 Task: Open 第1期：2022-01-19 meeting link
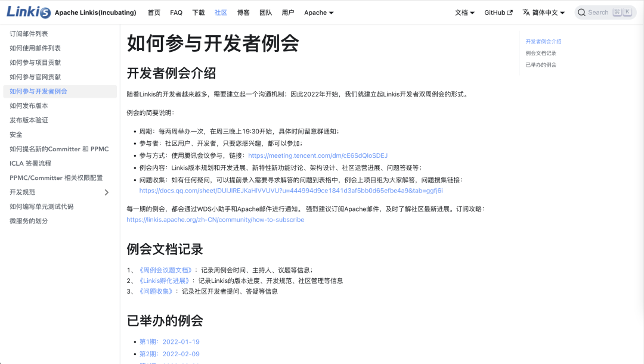169,341
